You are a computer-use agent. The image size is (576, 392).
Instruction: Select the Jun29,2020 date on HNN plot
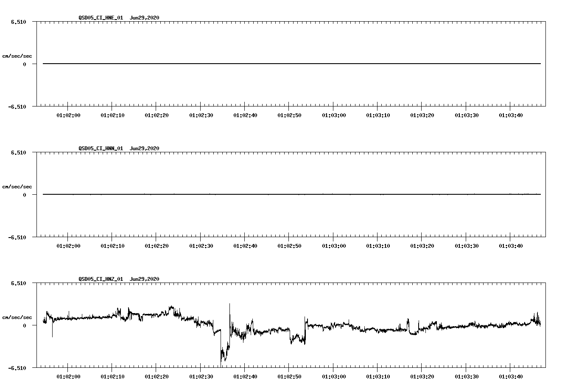[x=145, y=148]
